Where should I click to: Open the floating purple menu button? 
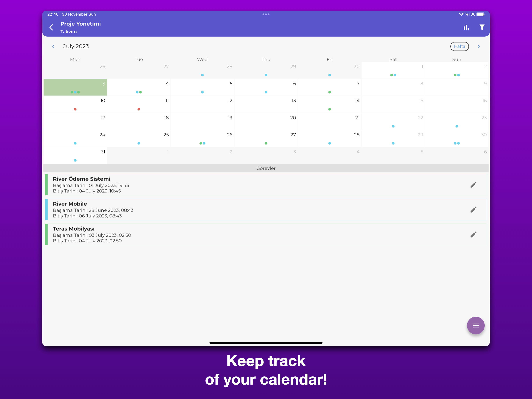(x=476, y=326)
